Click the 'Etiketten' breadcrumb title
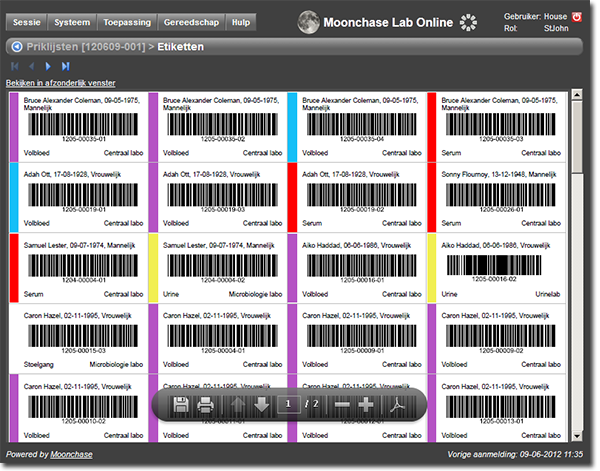This screenshot has height=471, width=600. 181,47
